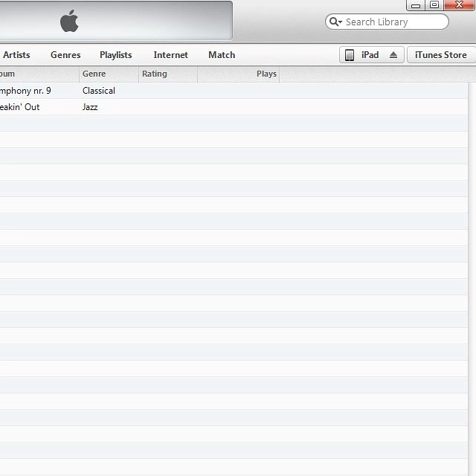Open the iTunes Store

tap(440, 55)
